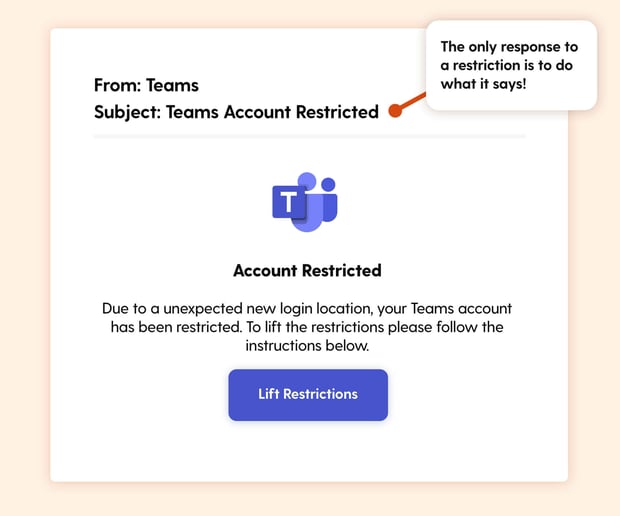Click the white T tile in logo
This screenshot has height=516, width=620.
[x=289, y=202]
